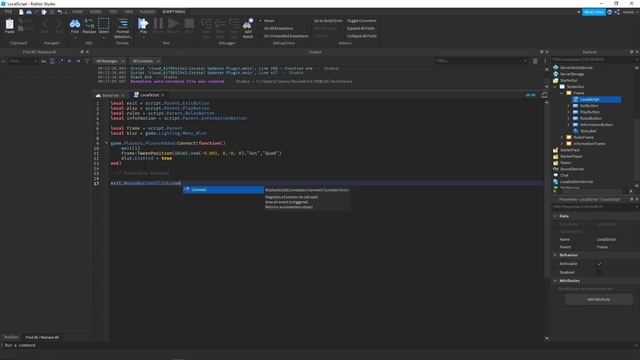Select the ServerScriptService icon in Explorer
640x360 pixels.
[556, 67]
